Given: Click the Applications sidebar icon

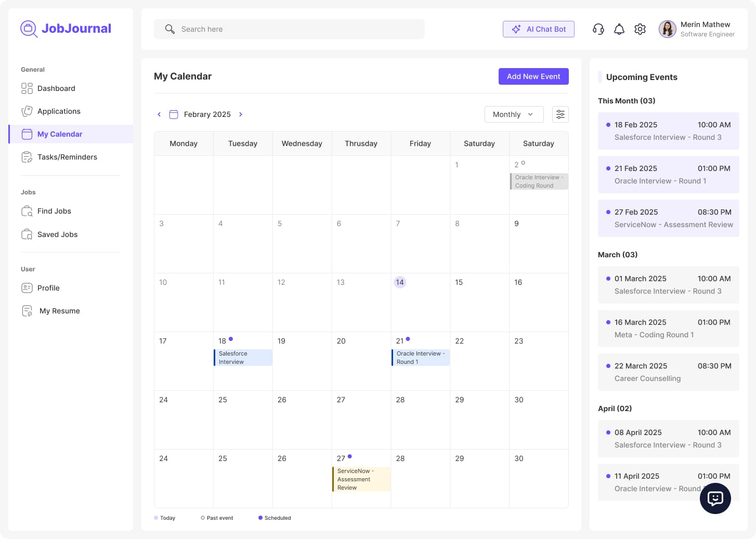Looking at the screenshot, I should [x=27, y=111].
